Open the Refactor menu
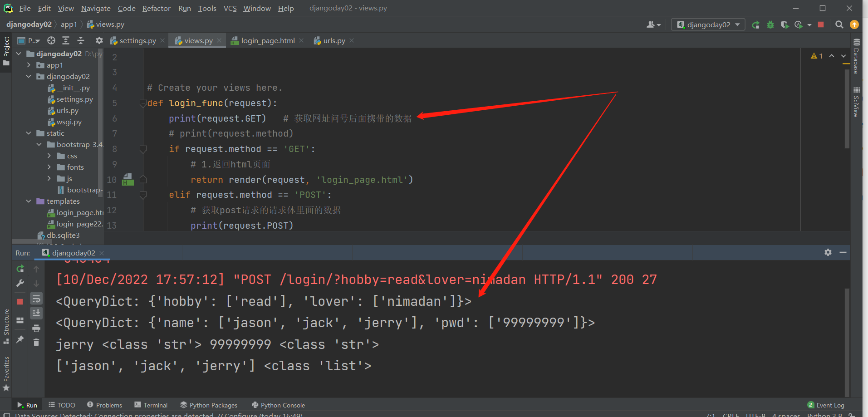868x417 pixels. pos(156,8)
